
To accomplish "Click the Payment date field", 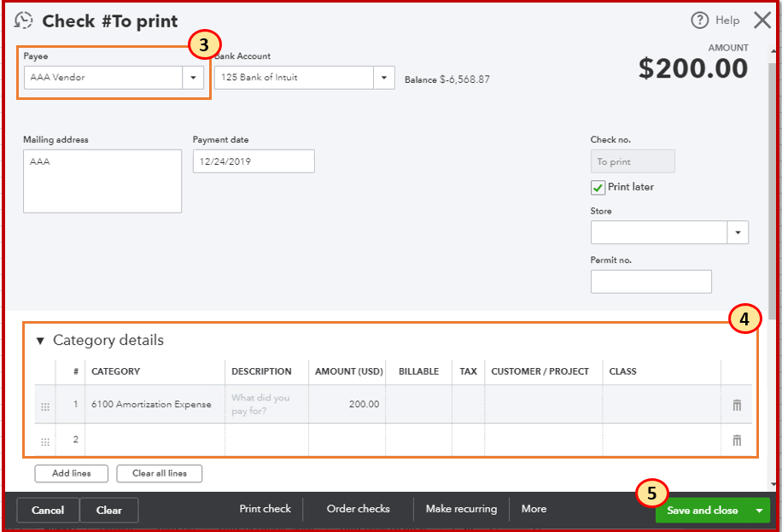I will (254, 161).
